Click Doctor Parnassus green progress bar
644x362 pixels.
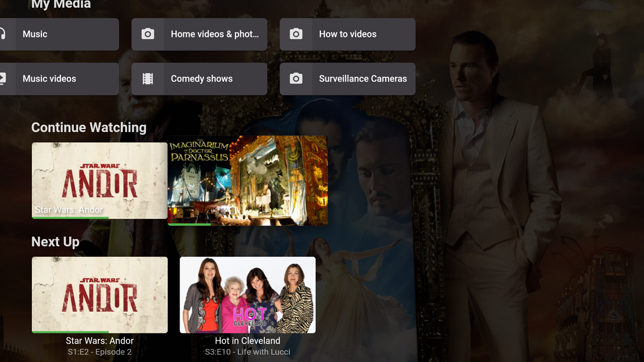coord(190,225)
